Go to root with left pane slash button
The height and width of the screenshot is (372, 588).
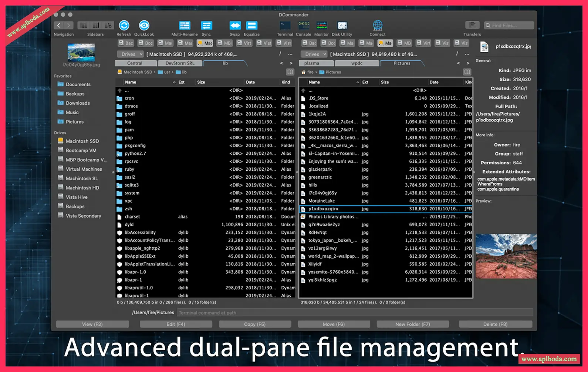280,54
